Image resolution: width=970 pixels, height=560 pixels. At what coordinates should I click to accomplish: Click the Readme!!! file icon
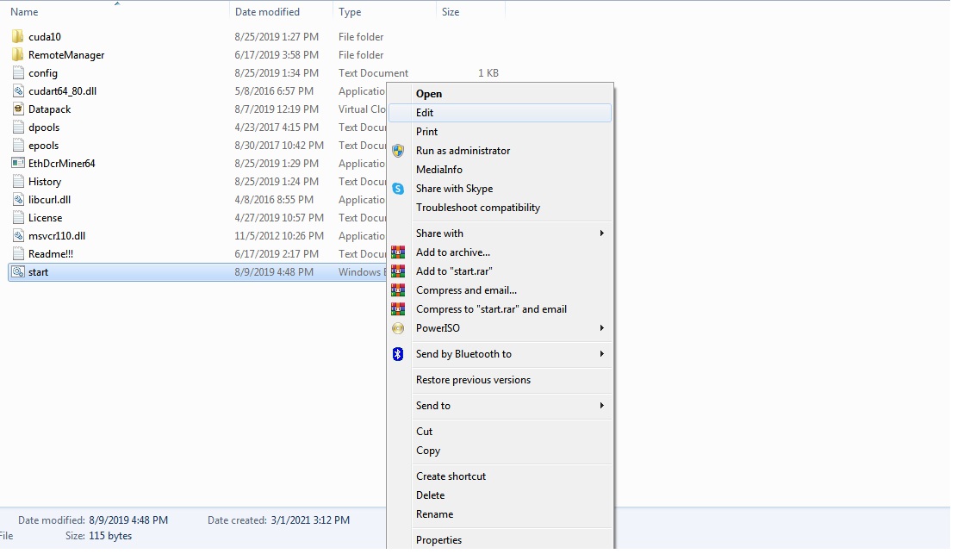pos(18,253)
